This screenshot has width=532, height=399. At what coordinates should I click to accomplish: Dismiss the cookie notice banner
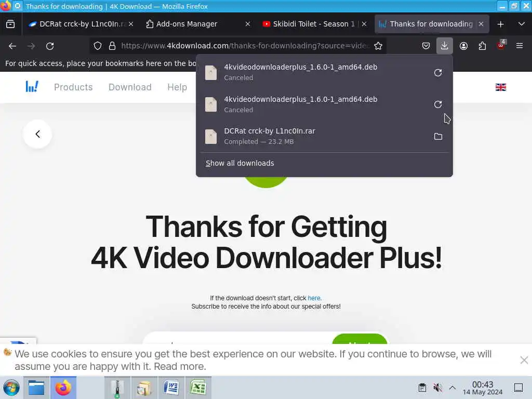tap(524, 360)
